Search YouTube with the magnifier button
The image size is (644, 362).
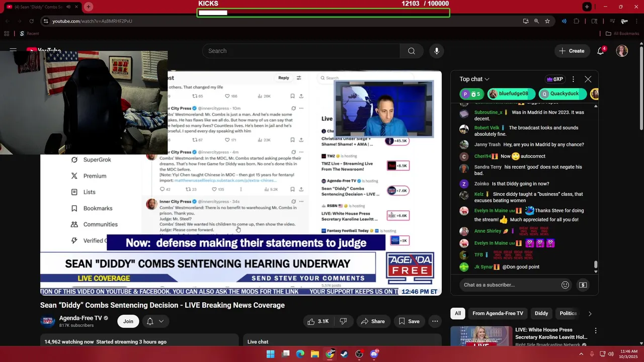(411, 51)
